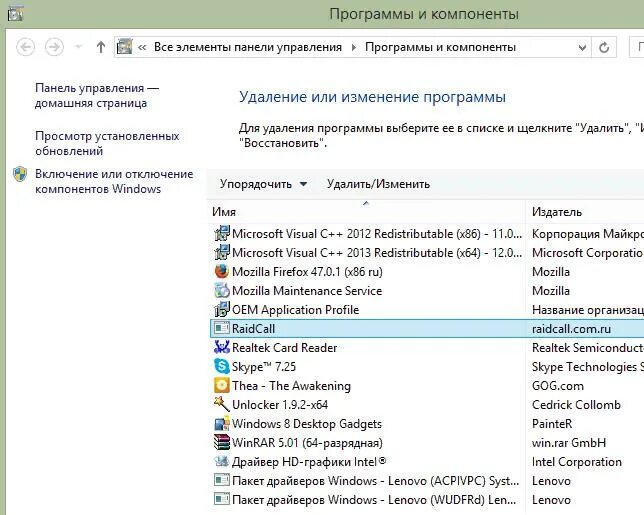Select 'Пакет драйверов Windows - Lenovo (ACPIVPC)' entry
The width and height of the screenshot is (644, 515).
[375, 481]
